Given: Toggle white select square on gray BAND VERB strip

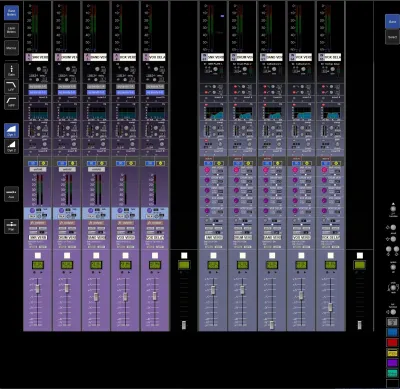Looking at the screenshot, I should (x=272, y=256).
